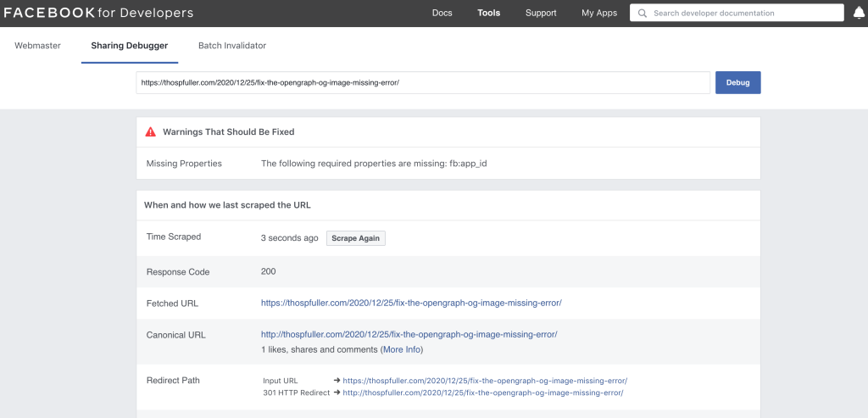Viewport: 868px width, 418px height.
Task: Open the Docs menu
Action: [x=442, y=13]
